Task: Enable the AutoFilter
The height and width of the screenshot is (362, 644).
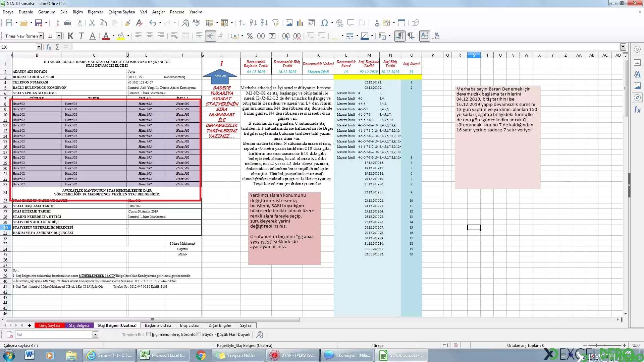Action: pyautogui.click(x=275, y=23)
